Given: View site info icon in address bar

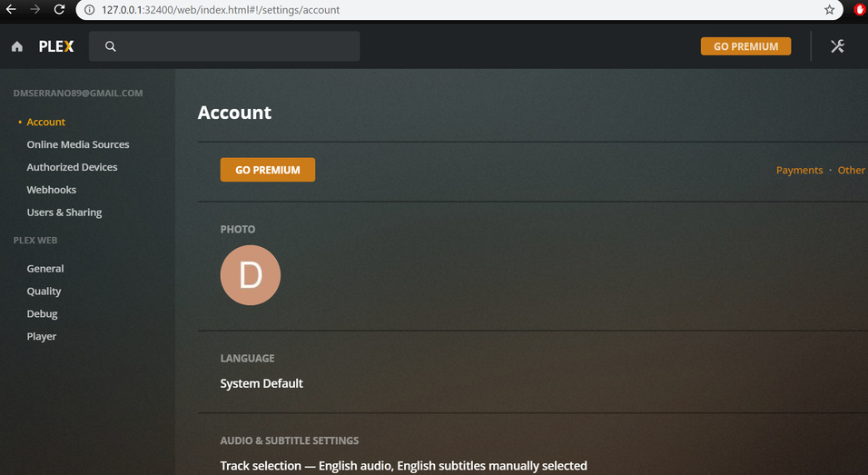Looking at the screenshot, I should (x=89, y=9).
